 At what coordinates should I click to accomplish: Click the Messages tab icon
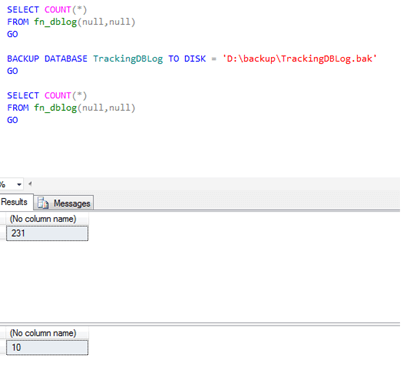tap(43, 203)
